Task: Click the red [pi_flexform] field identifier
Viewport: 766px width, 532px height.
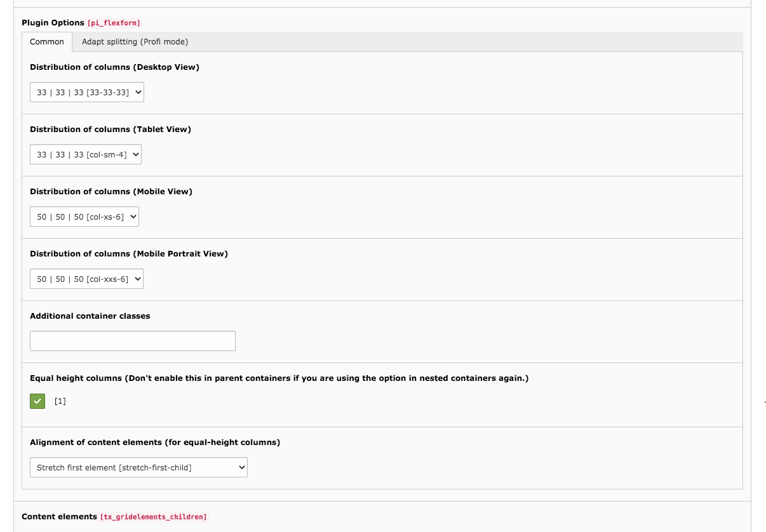Action: pyautogui.click(x=114, y=23)
